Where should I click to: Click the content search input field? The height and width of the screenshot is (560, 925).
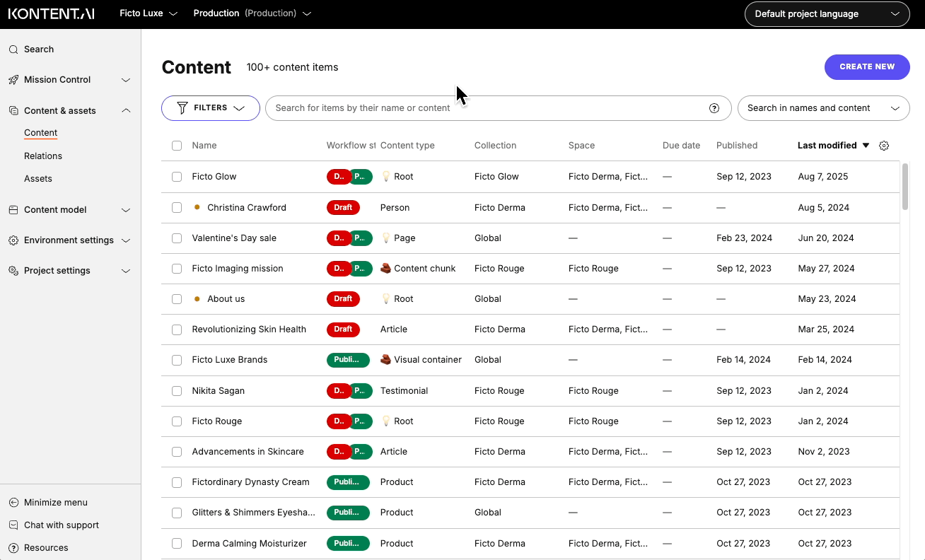click(488, 107)
